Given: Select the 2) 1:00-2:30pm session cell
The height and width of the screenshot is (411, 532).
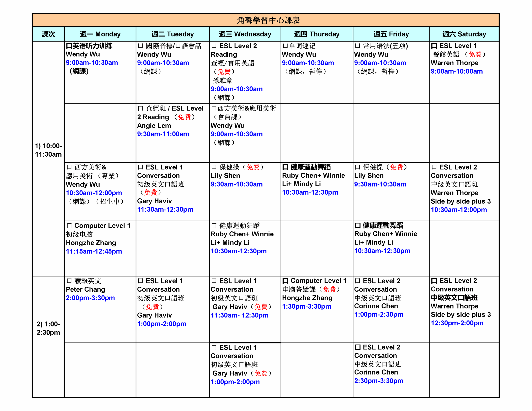Looking at the screenshot, I should point(48,328).
